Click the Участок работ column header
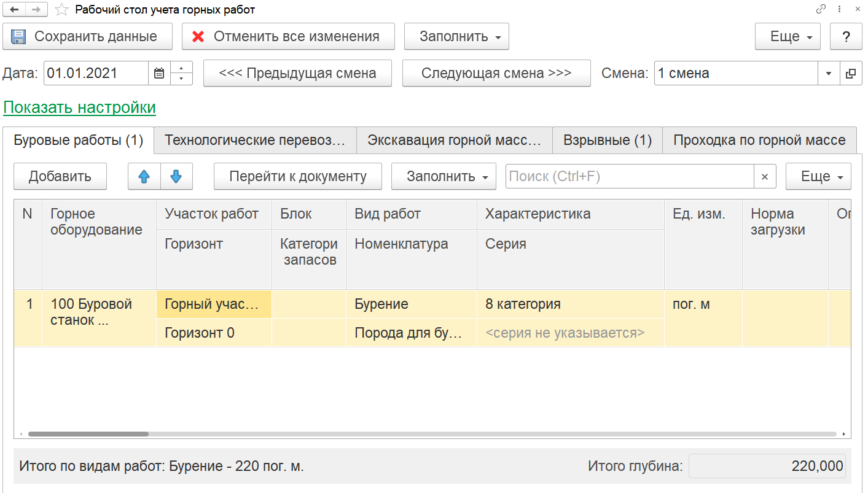This screenshot has height=493, width=868. pyautogui.click(x=214, y=214)
